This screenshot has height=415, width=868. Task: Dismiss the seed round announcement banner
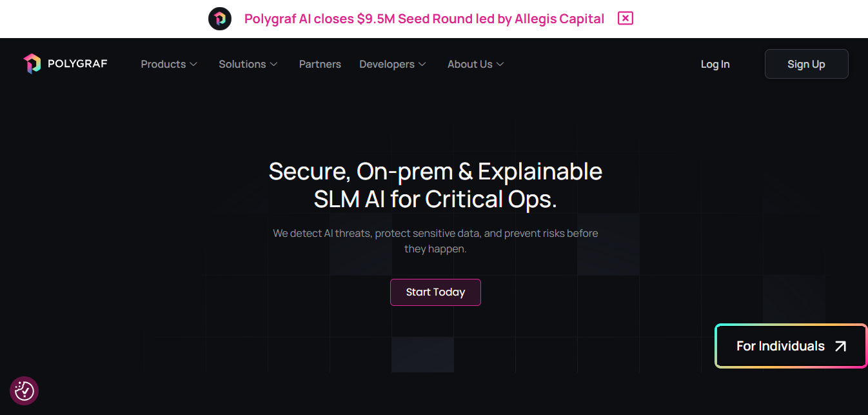pos(625,18)
